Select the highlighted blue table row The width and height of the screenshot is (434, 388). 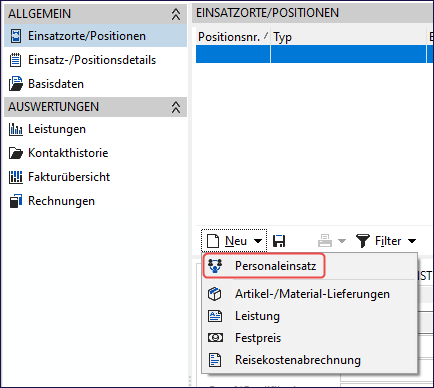coord(313,54)
